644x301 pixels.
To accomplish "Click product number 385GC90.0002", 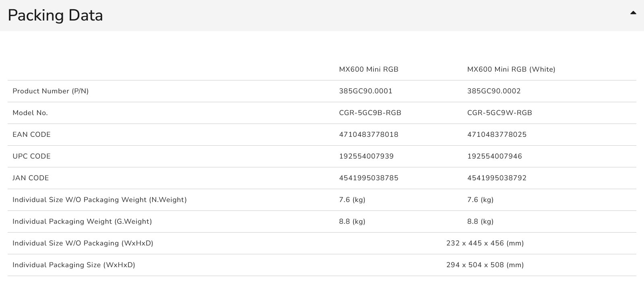I will pyautogui.click(x=493, y=91).
